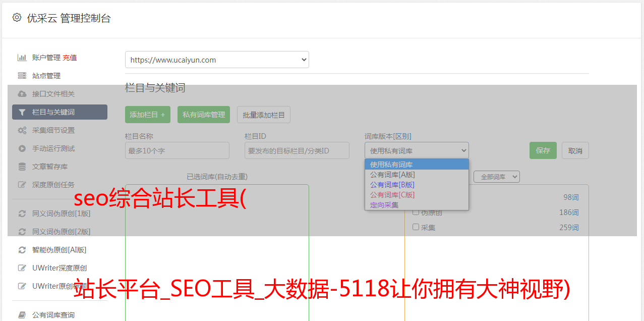Click the database icon for 文章暂存库
The width and height of the screenshot is (644, 321).
22,167
